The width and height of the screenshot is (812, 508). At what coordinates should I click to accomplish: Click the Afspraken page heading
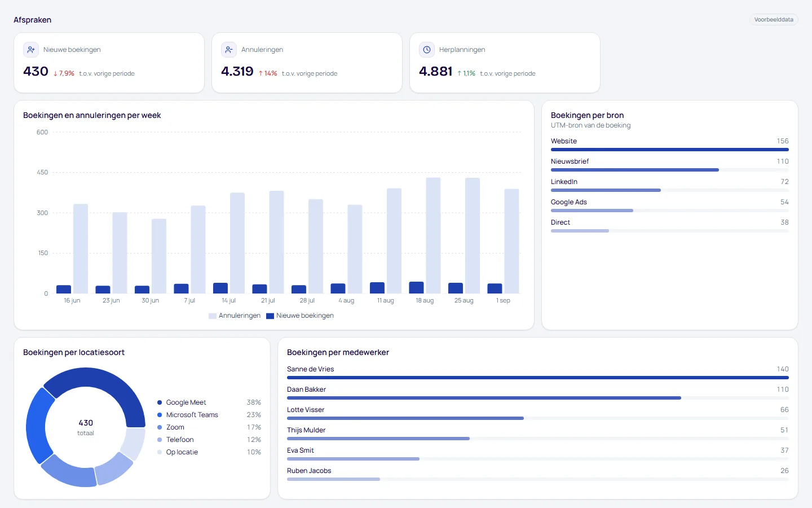(32, 20)
